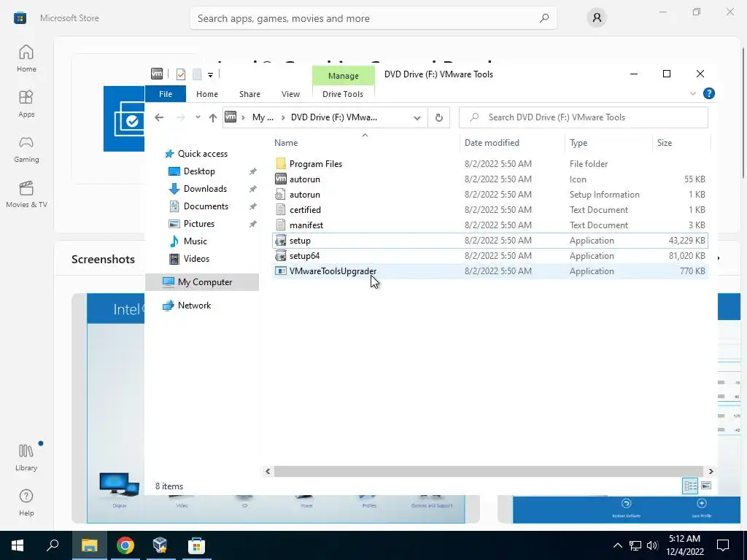Open Movies & TV in Microsoft Store
Screen dimensions: 747x560
(26, 194)
